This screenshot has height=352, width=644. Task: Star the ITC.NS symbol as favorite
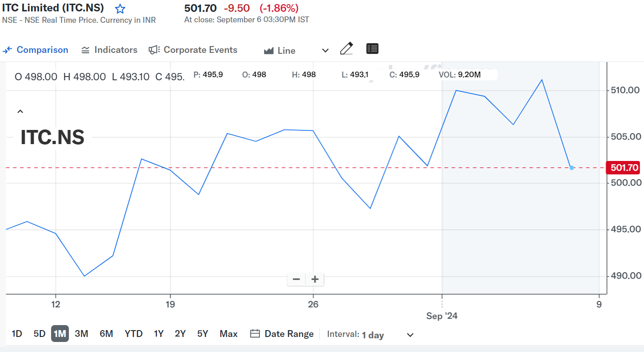click(x=119, y=8)
